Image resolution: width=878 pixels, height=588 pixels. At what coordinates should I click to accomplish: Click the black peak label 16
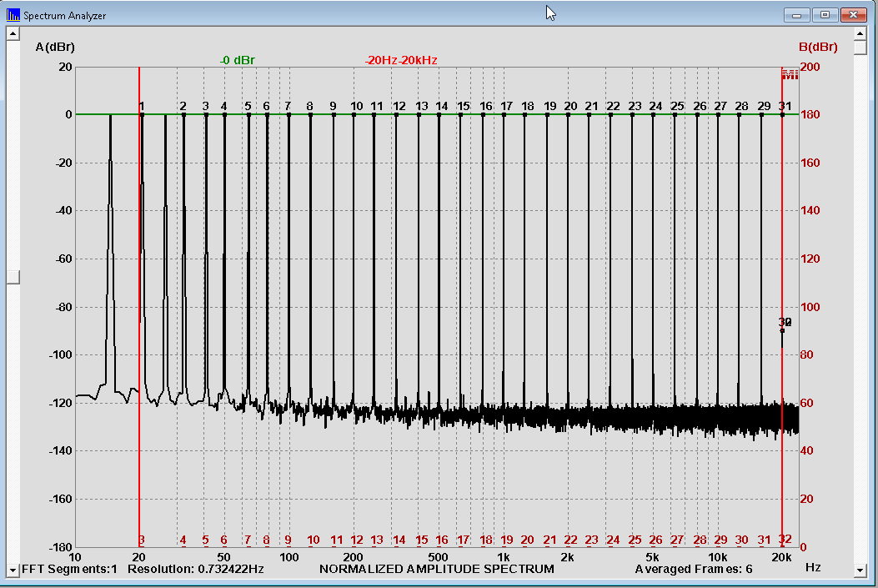[486, 106]
